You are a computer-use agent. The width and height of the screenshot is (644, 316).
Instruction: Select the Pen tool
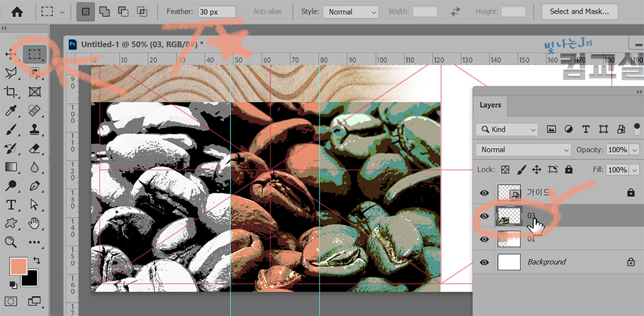35,185
